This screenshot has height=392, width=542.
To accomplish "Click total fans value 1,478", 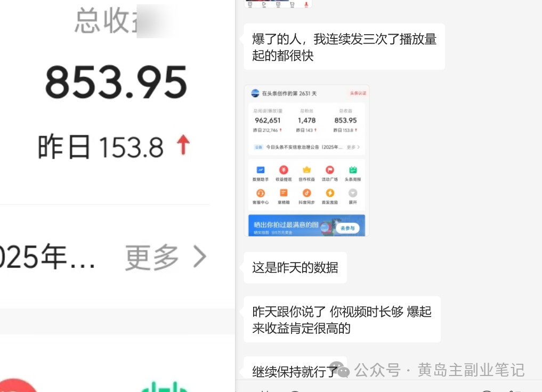I will 306,120.
